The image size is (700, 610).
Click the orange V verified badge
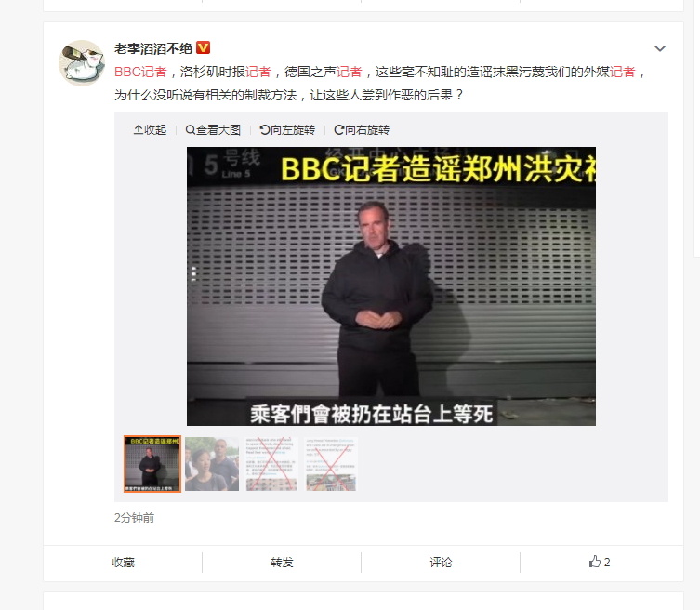(204, 47)
